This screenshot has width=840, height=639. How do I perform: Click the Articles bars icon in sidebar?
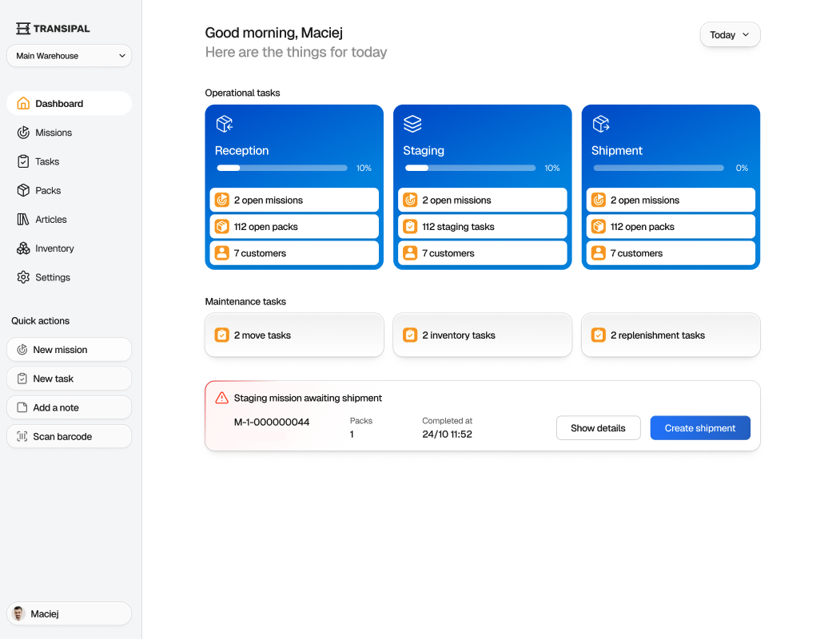pyautogui.click(x=24, y=219)
